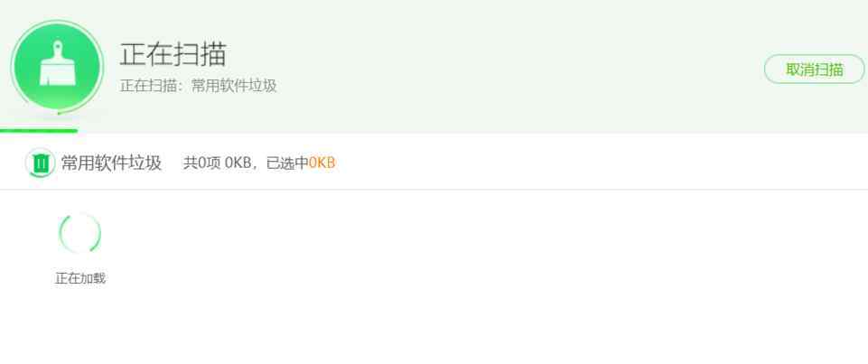This screenshot has height=364, width=868.
Task: Click the orange 0KB selected size
Action: click(x=322, y=163)
